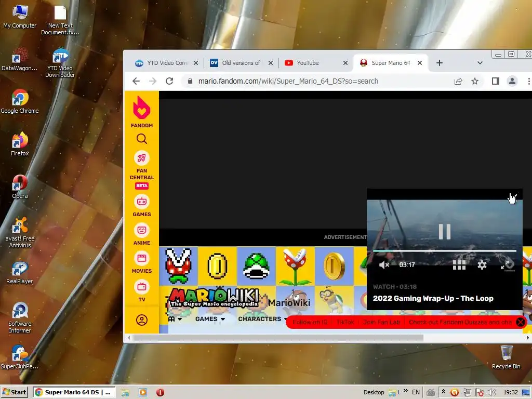Screen dimensions: 532x399
Task: Open the Fandom home logo
Action: point(141,112)
